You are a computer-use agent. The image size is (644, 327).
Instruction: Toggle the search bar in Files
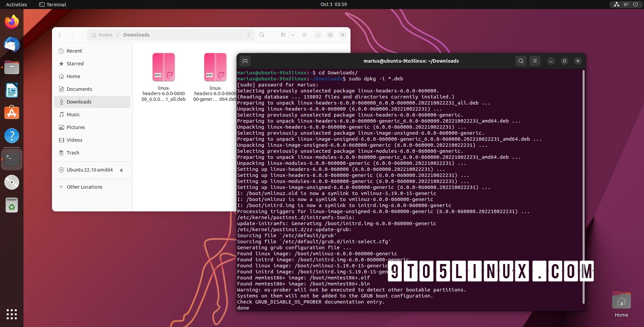[x=262, y=35]
